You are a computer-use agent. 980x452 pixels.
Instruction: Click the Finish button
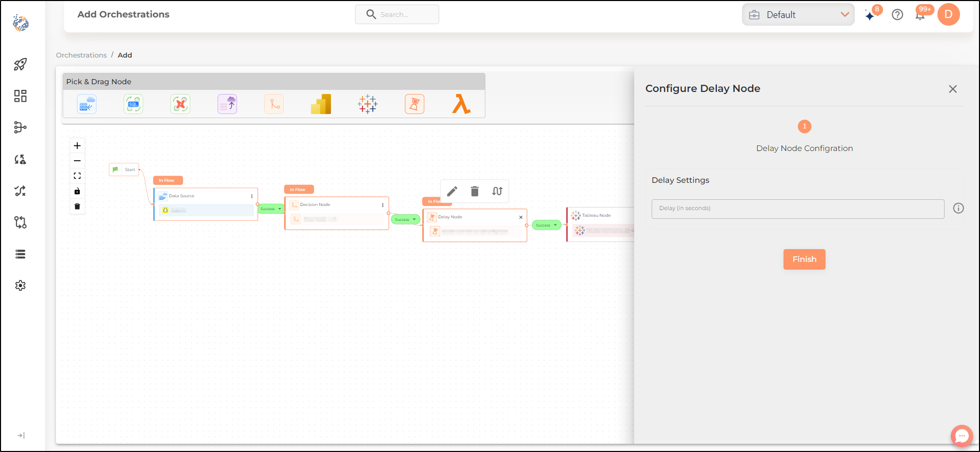[x=804, y=259]
